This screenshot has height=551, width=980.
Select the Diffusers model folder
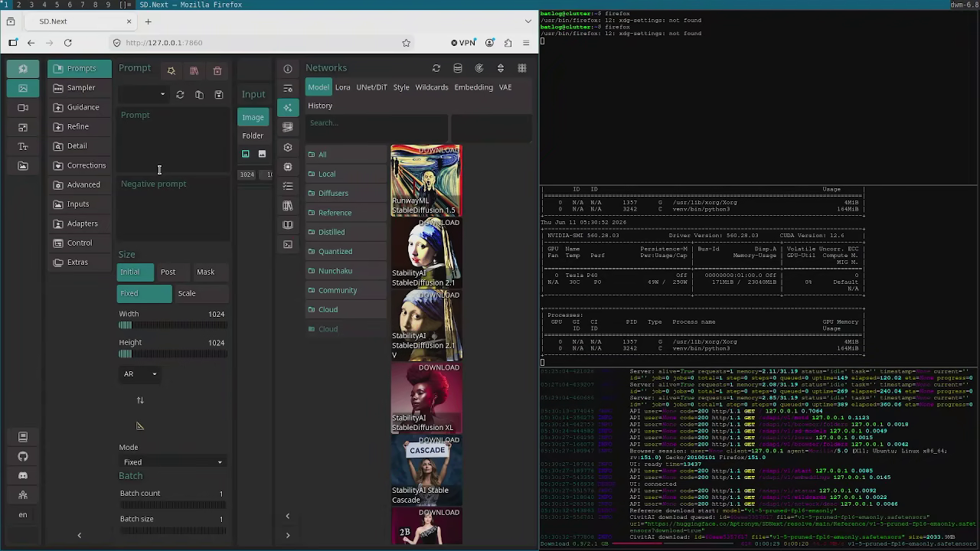coord(333,194)
